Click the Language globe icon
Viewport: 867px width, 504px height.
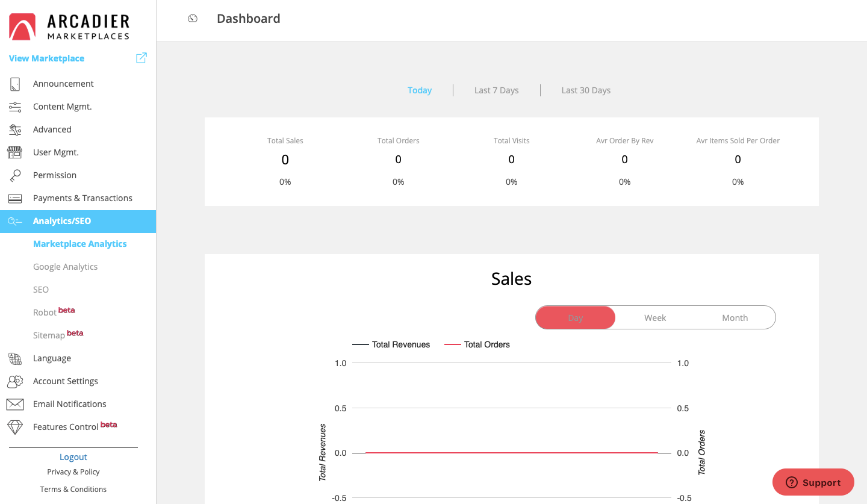15,358
